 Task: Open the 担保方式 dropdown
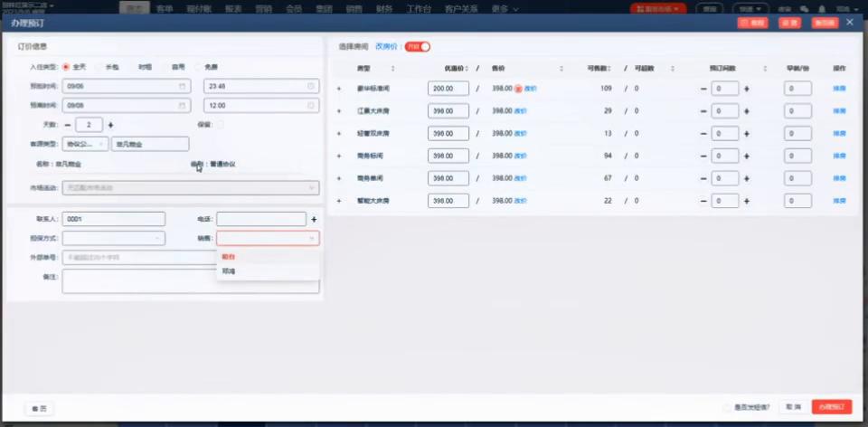[x=114, y=238]
